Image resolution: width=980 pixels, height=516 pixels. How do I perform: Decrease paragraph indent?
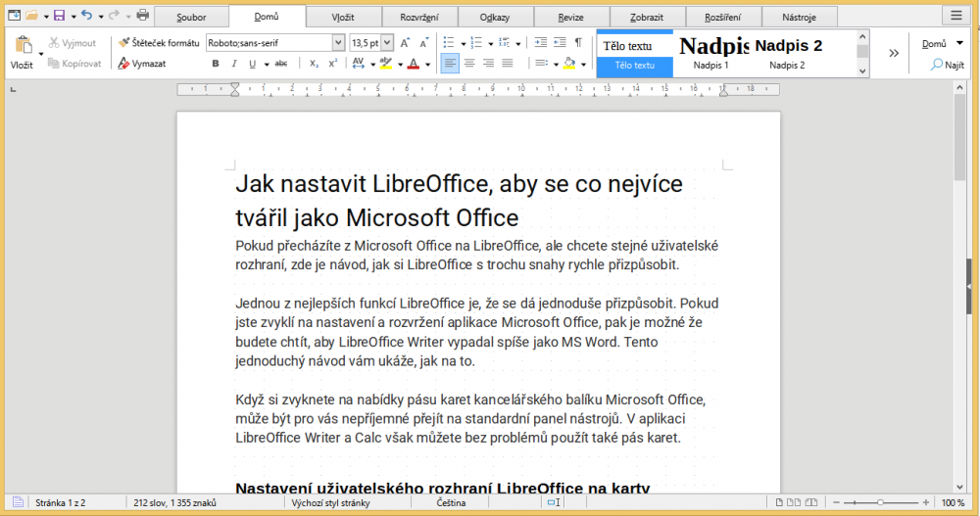[560, 43]
